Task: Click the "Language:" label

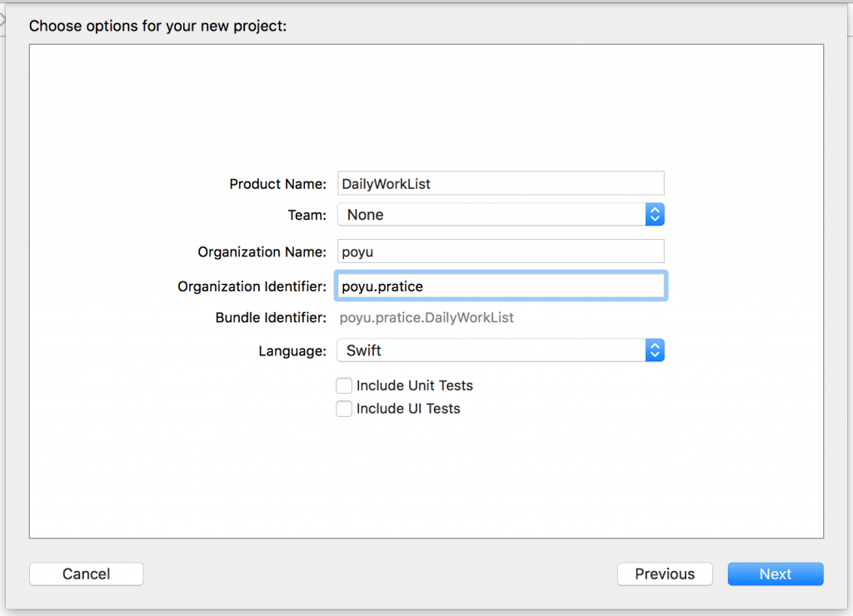Action: tap(292, 351)
